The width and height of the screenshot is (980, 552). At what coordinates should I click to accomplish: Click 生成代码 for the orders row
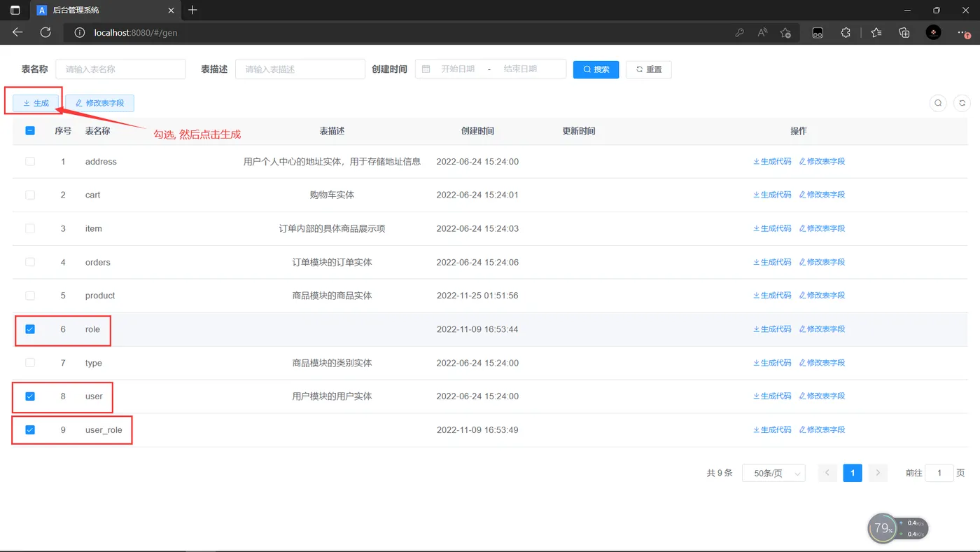coord(772,262)
